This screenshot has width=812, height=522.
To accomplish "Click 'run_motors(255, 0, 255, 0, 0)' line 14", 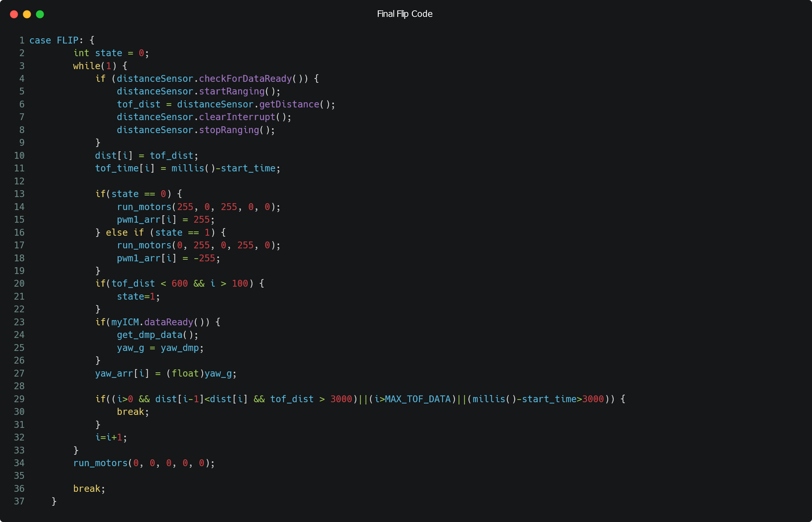I will [x=196, y=207].
